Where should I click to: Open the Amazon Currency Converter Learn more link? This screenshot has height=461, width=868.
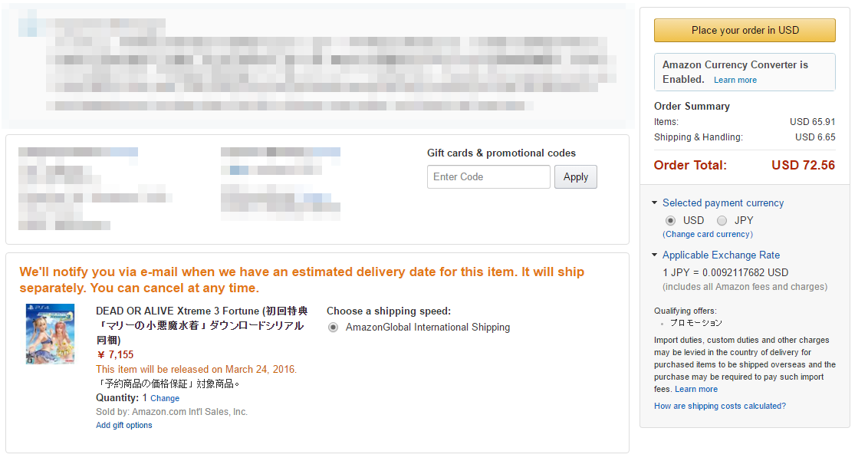pos(735,79)
